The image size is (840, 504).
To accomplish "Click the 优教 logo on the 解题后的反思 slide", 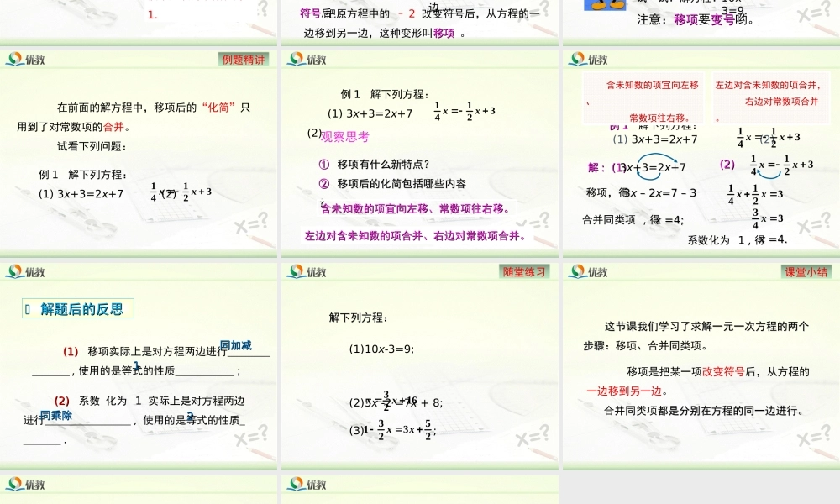I will coord(24,271).
